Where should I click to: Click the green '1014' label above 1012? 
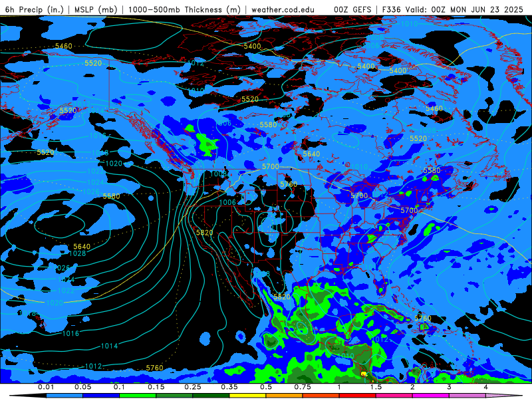click(x=110, y=346)
